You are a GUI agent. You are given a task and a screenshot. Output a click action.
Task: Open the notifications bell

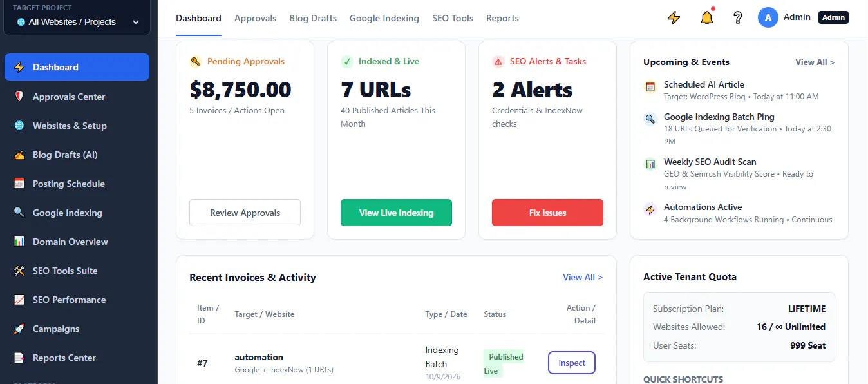(x=707, y=18)
